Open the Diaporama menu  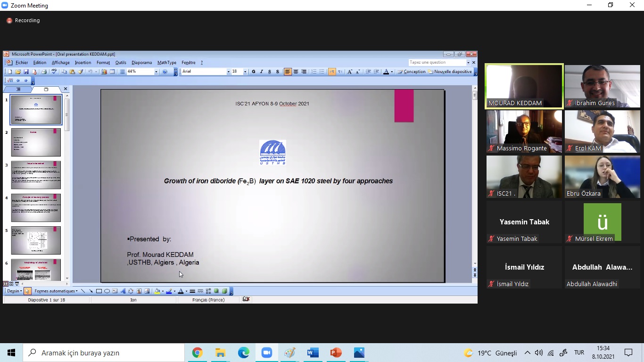click(141, 62)
